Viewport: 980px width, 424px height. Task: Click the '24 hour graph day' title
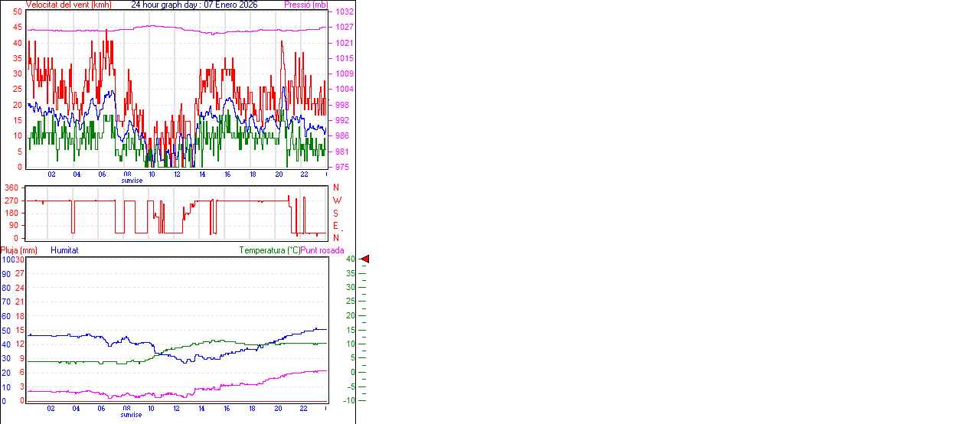point(194,5)
